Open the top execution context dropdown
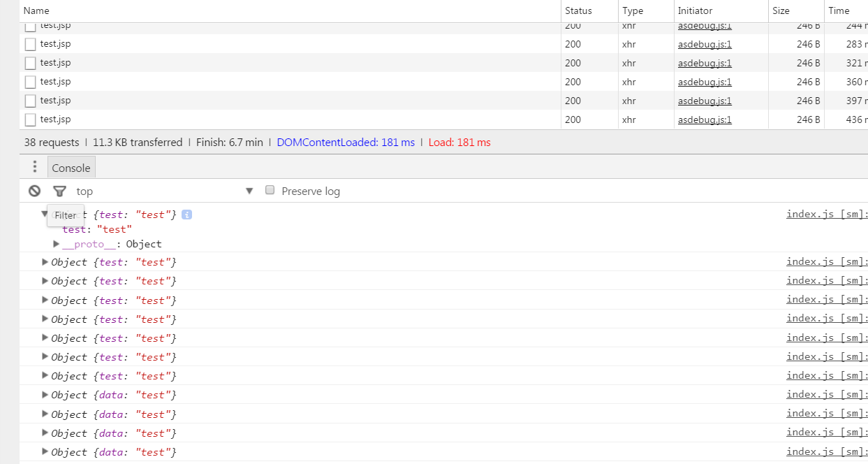Viewport: 868px width, 464px height. click(249, 191)
